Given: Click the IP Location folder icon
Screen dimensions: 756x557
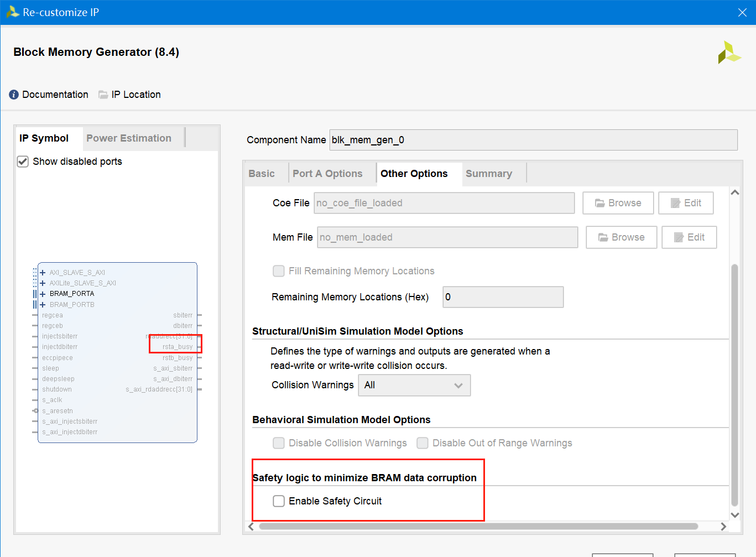Looking at the screenshot, I should 103,95.
